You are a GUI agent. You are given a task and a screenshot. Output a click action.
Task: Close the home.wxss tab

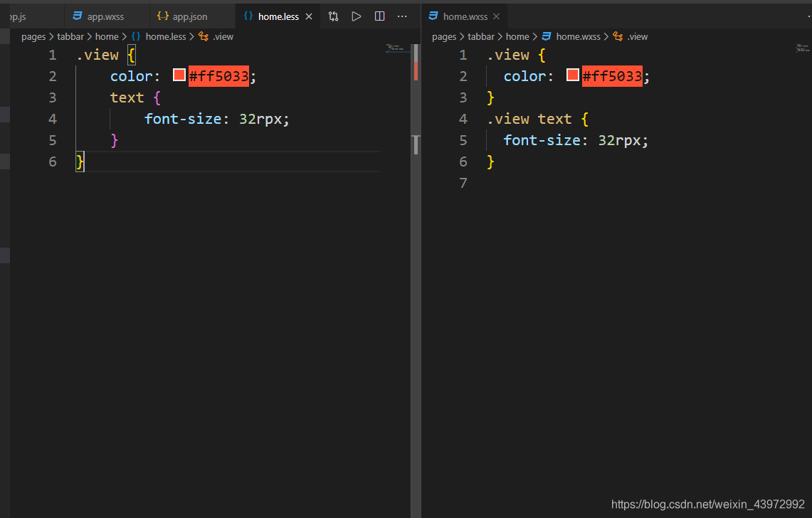click(496, 16)
